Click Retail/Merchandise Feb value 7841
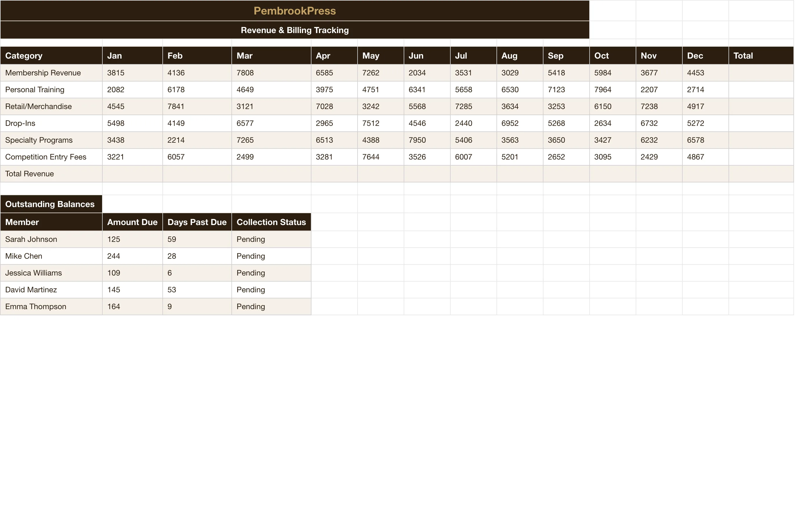The width and height of the screenshot is (812, 522). pos(197,106)
